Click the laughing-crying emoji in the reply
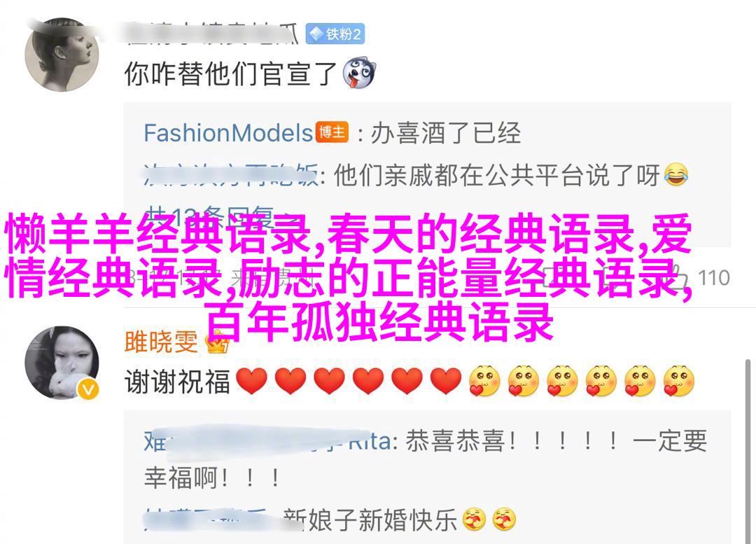The height and width of the screenshot is (544, 756). (675, 174)
